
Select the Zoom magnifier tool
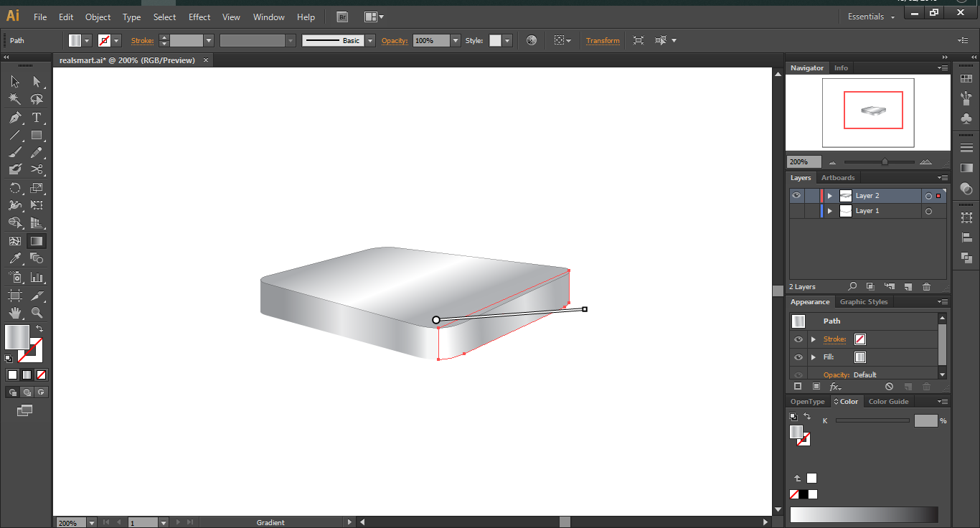pos(37,313)
